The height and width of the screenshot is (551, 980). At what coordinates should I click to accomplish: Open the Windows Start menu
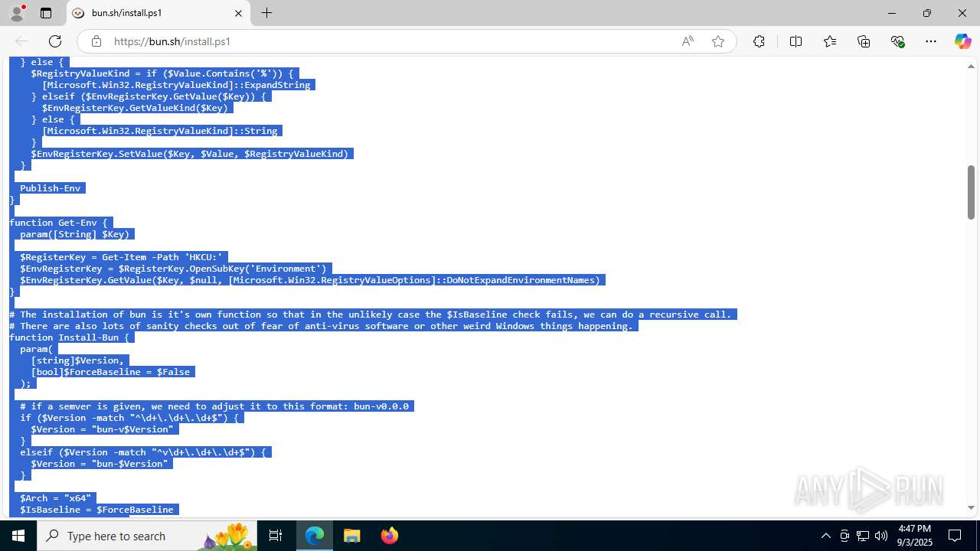(18, 536)
